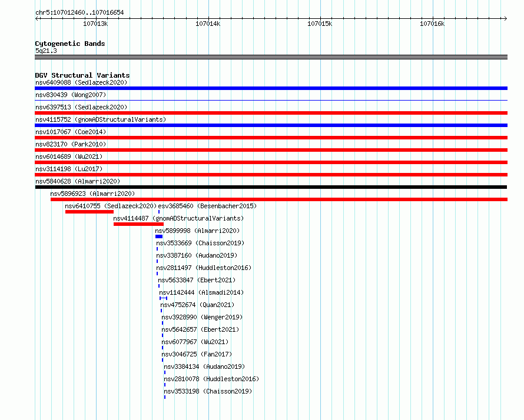Open nsv3114198 (Lu2017) variant label

tap(69, 169)
